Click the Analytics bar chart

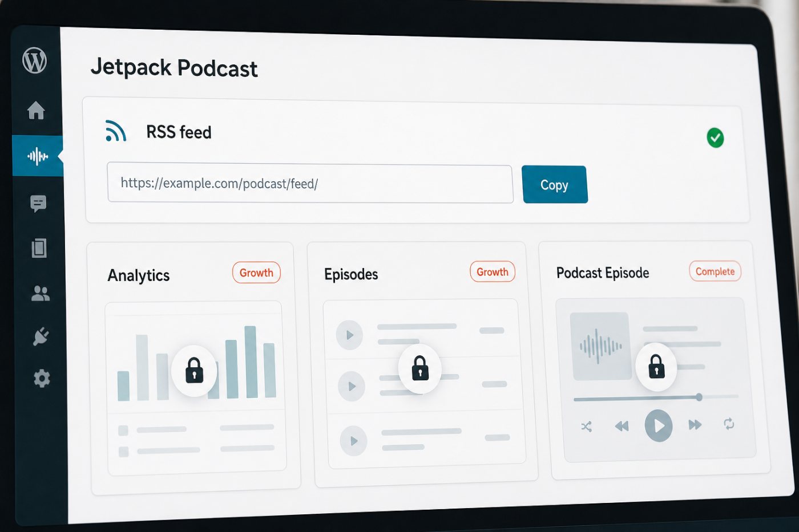[196, 363]
